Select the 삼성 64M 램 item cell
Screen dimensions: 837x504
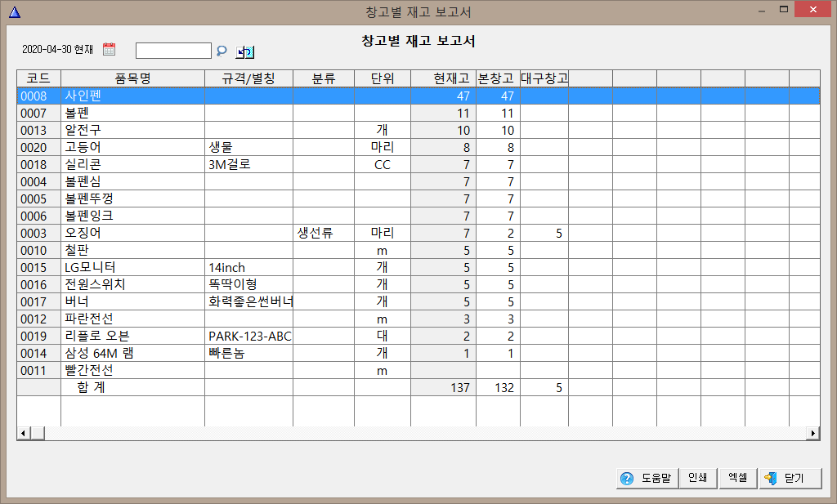pyautogui.click(x=133, y=353)
